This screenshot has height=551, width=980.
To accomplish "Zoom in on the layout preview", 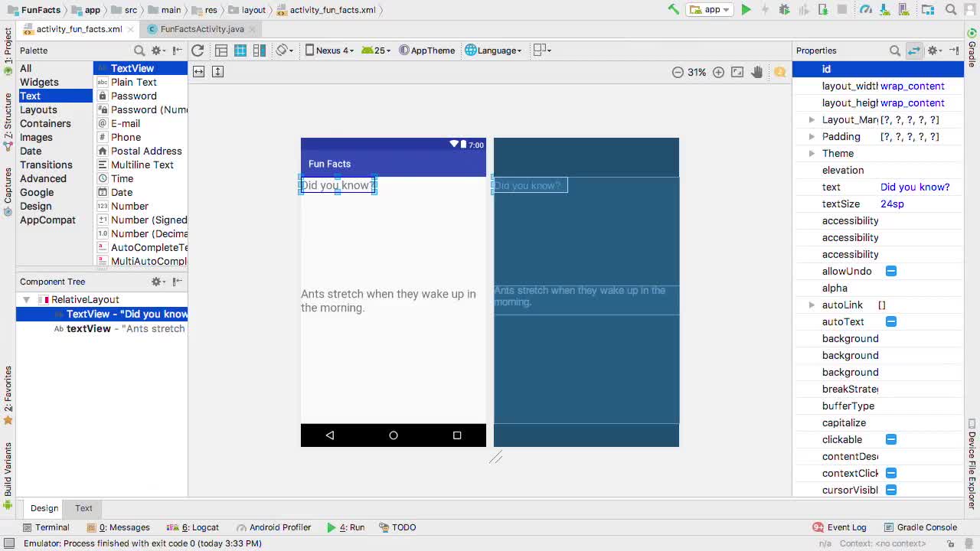I will [x=718, y=72].
